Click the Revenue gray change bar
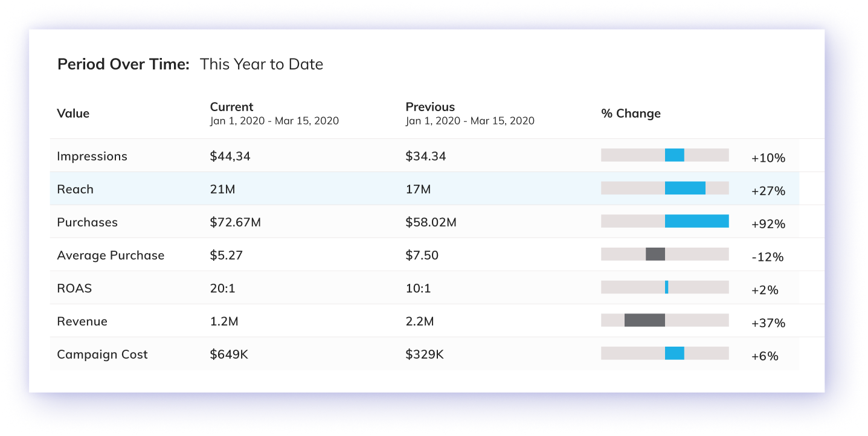868x436 pixels. pos(645,320)
